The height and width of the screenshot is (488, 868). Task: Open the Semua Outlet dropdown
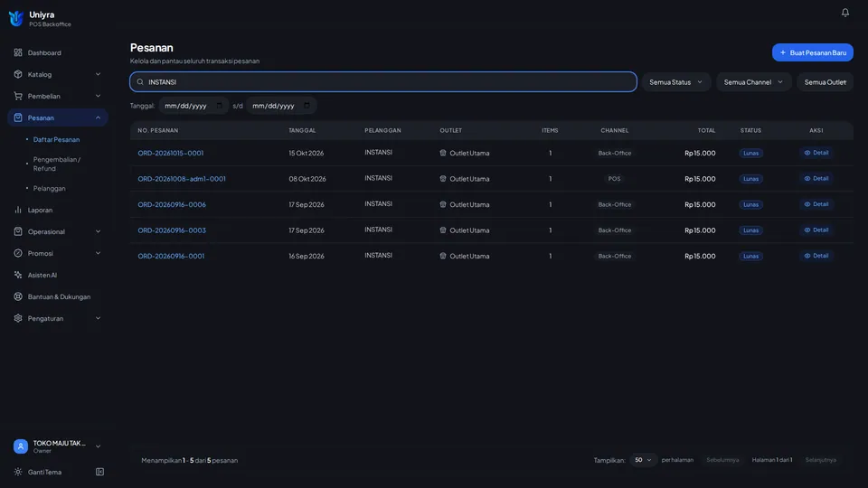825,82
